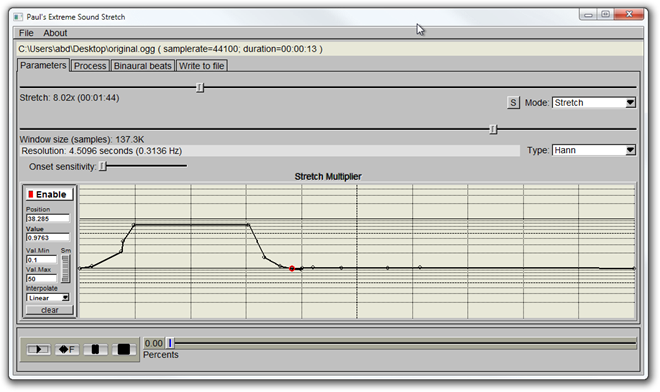Click the clear button in the envelope panel
The height and width of the screenshot is (392, 660).
[x=50, y=310]
